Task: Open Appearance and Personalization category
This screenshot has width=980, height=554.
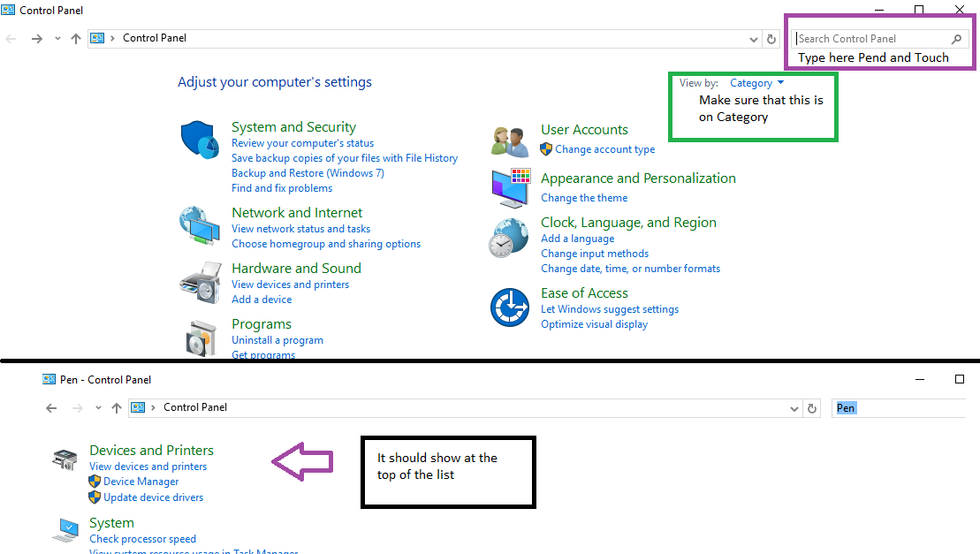Action: point(638,178)
